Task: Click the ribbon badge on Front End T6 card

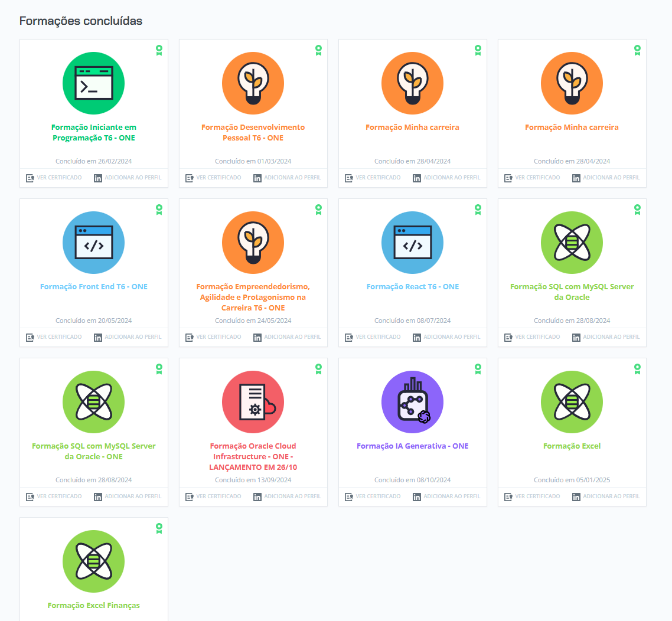Action: click(x=159, y=210)
